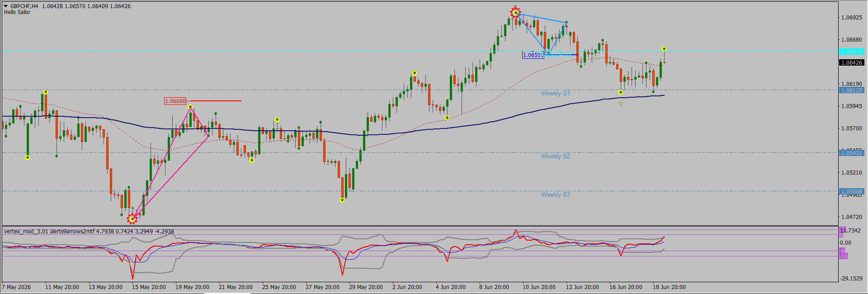Select the 1.06000 red price label
This screenshot has height=294, width=868.
point(175,101)
